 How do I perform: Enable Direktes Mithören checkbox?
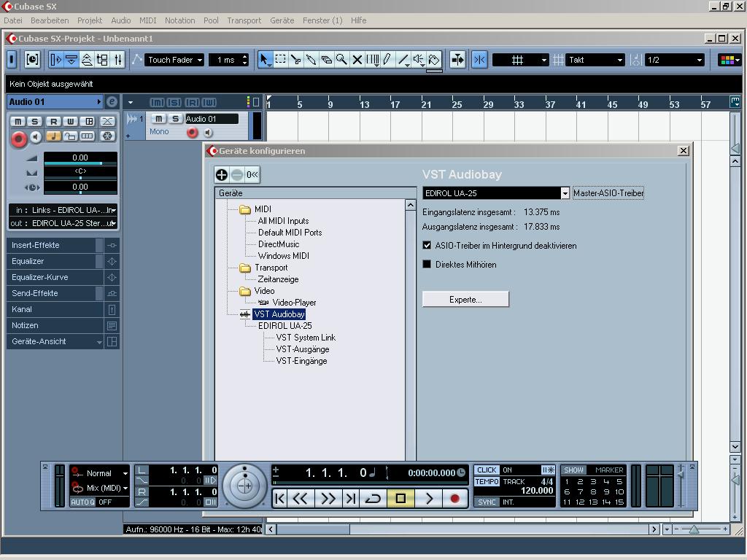point(427,264)
